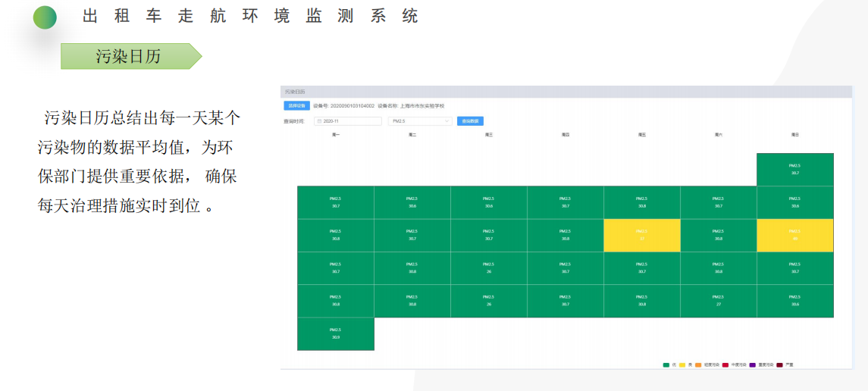868x391 pixels.
Task: Click the green 优 legend swatch
Action: (x=666, y=365)
